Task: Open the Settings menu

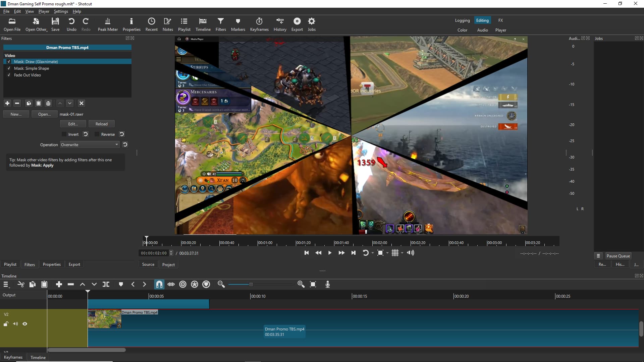Action: (x=61, y=11)
